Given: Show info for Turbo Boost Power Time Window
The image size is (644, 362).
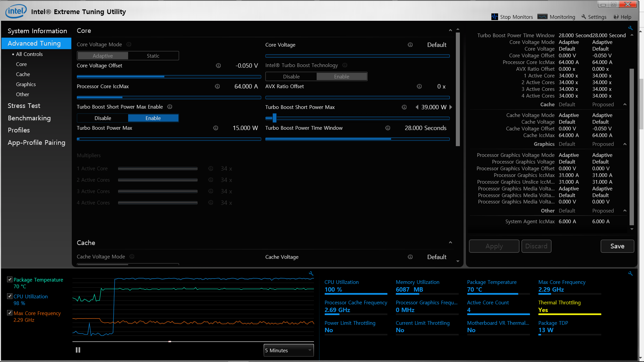Looking at the screenshot, I should [388, 128].
